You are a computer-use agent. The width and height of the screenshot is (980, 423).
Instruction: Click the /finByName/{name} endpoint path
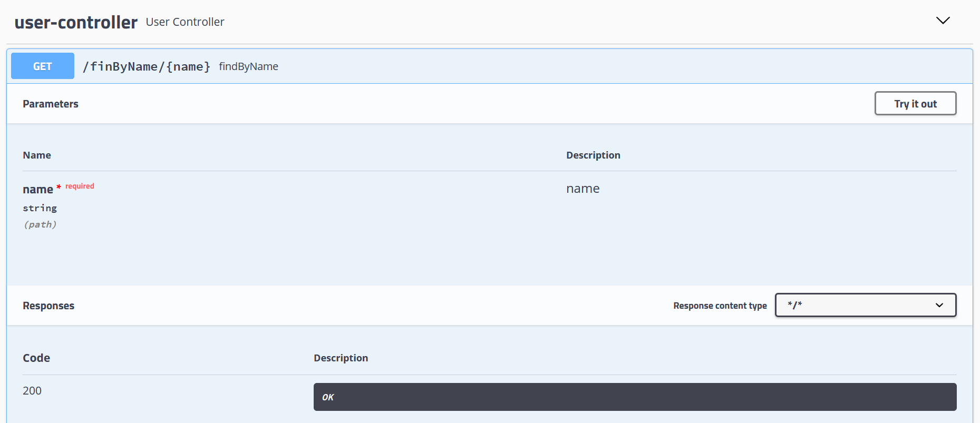pos(147,66)
